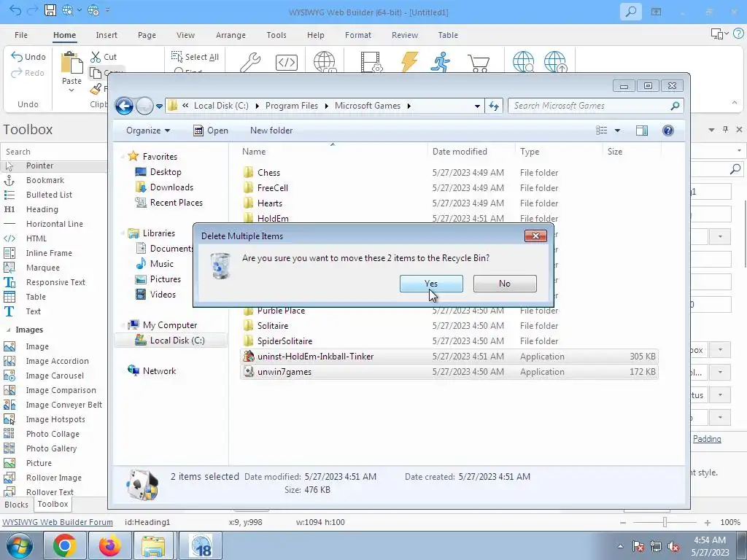The height and width of the screenshot is (560, 747).
Task: Click Undo in the Web Builder ribbon
Action: coord(28,57)
